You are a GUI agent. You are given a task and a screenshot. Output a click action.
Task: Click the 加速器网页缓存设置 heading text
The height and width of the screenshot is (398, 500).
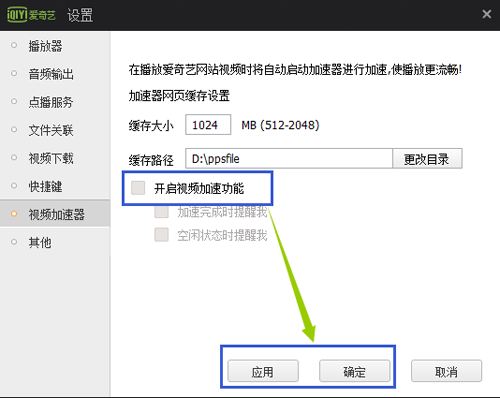[x=179, y=96]
